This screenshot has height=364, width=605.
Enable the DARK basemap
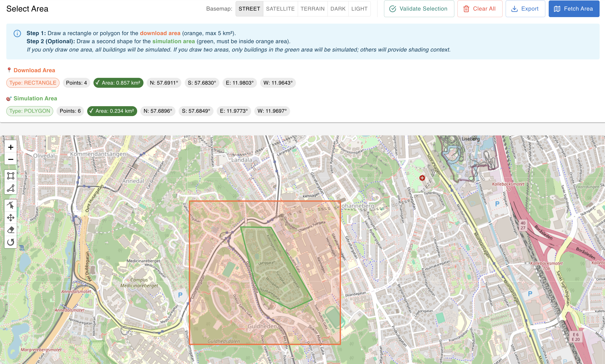338,9
